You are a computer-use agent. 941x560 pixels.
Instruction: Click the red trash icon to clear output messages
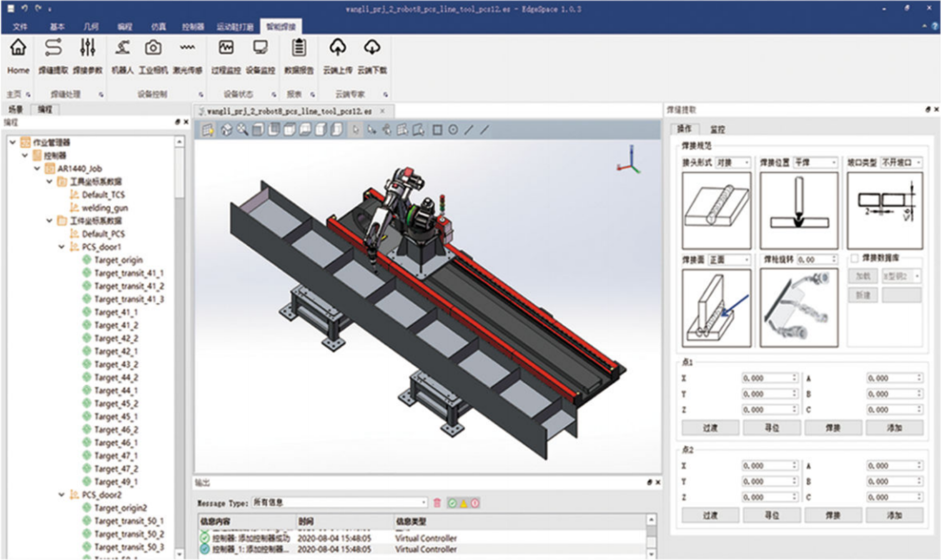click(437, 503)
